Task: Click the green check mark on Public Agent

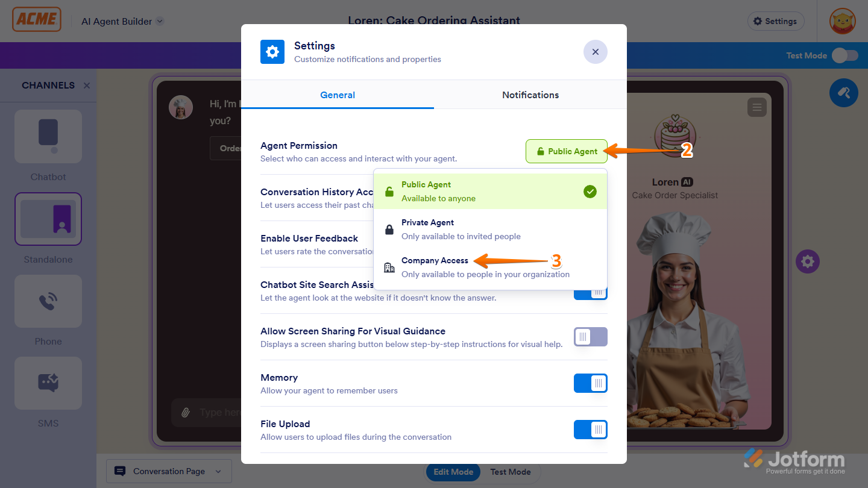Action: tap(590, 192)
